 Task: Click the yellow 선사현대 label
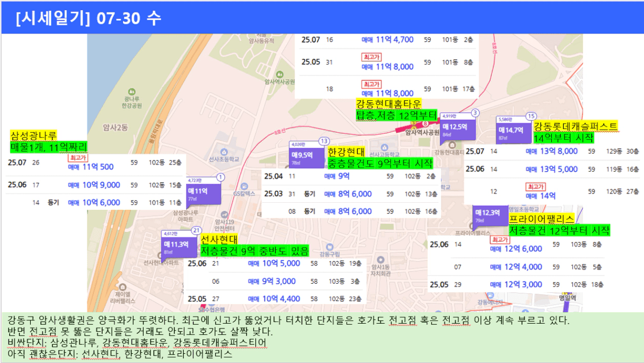click(219, 239)
